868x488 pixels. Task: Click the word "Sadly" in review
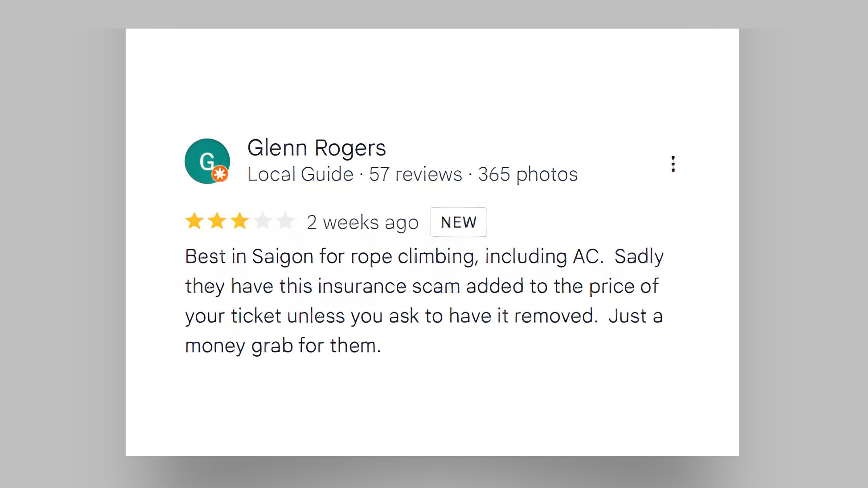click(x=639, y=257)
